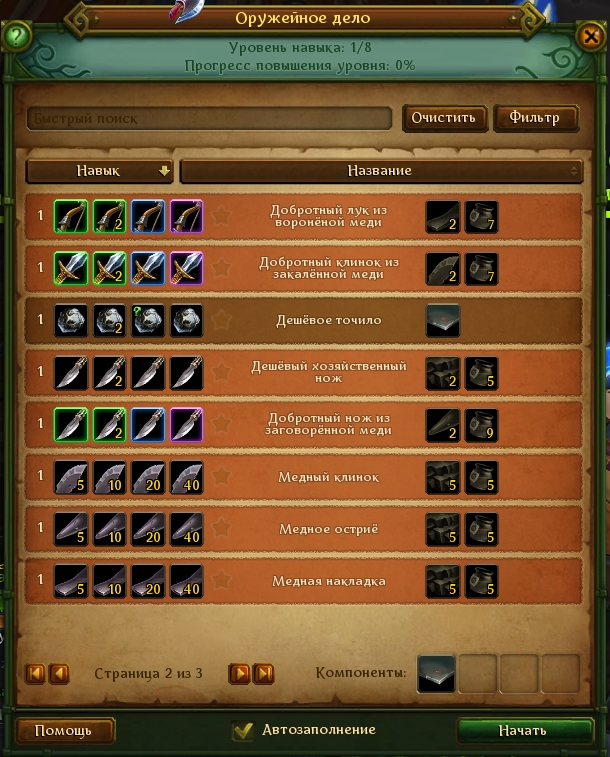
Task: Toggle the favorite star for Медный клинок
Action: click(x=222, y=477)
